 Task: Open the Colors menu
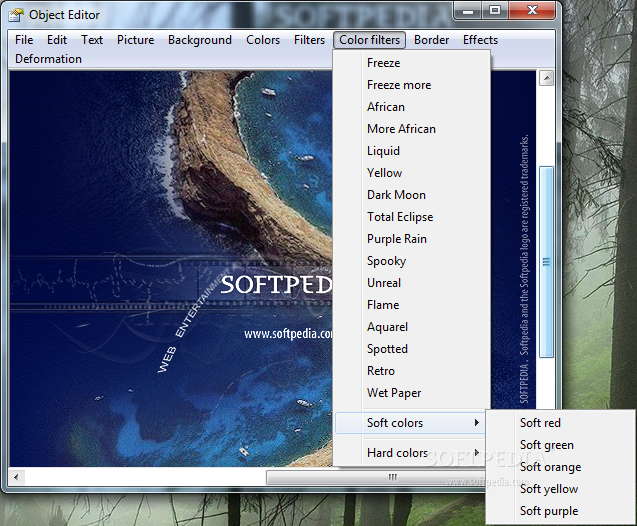click(263, 40)
